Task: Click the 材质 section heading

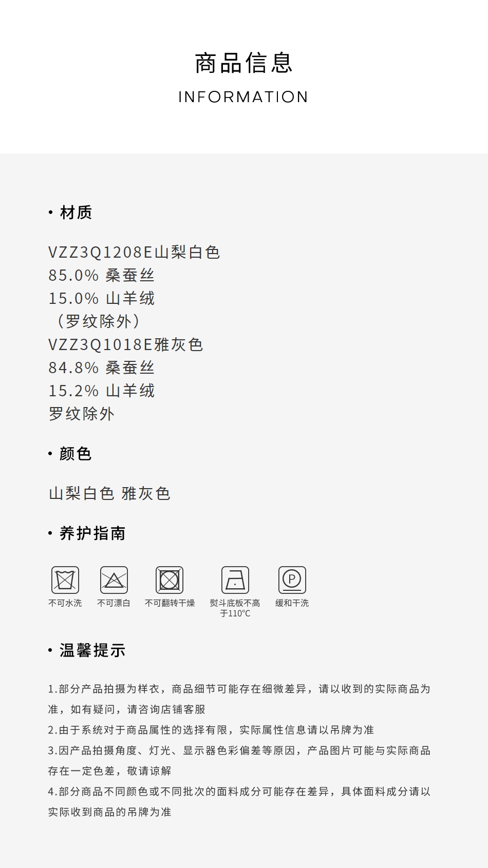Action: (x=76, y=213)
